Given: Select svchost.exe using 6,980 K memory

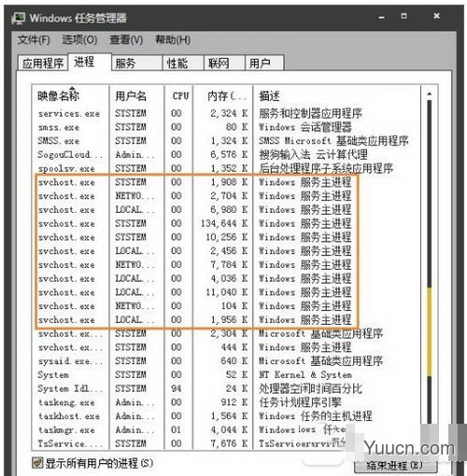Looking at the screenshot, I should [x=226, y=209].
